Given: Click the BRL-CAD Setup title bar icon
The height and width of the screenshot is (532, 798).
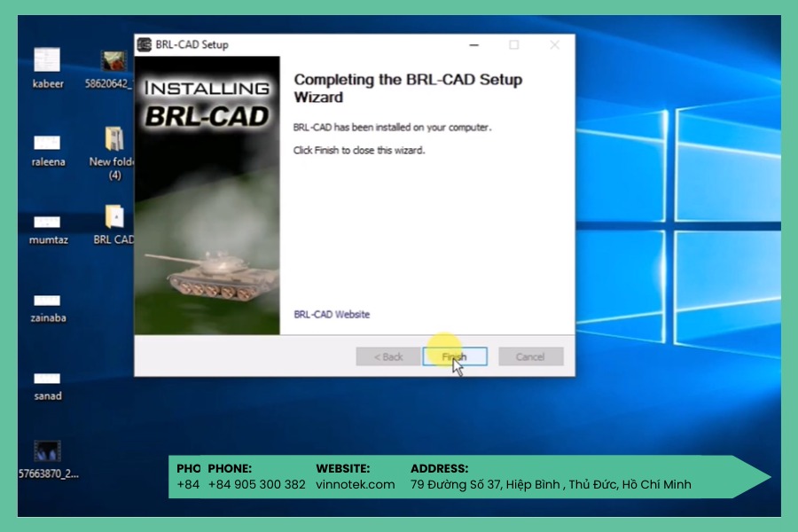Looking at the screenshot, I should pyautogui.click(x=145, y=45).
